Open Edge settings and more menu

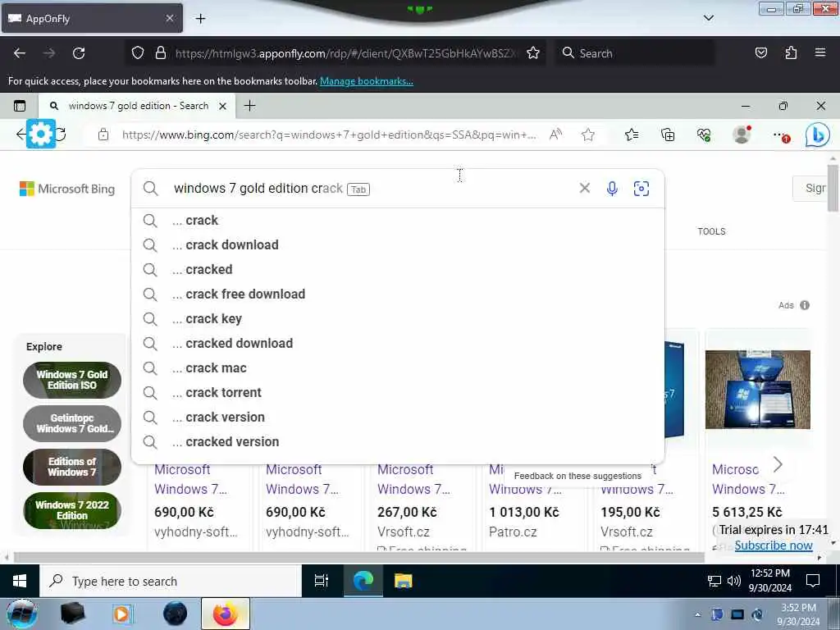click(781, 135)
